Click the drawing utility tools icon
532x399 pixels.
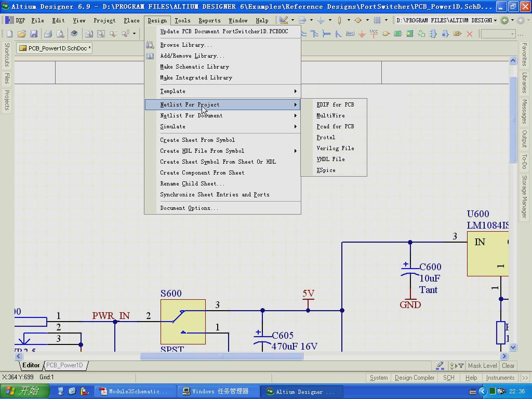284,20
